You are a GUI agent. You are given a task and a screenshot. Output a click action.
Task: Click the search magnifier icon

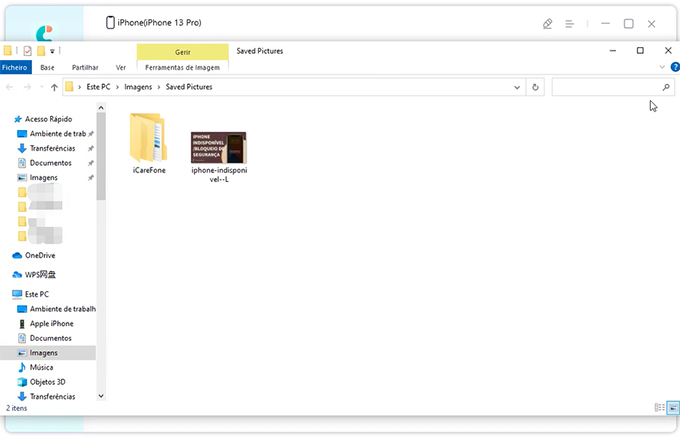666,87
